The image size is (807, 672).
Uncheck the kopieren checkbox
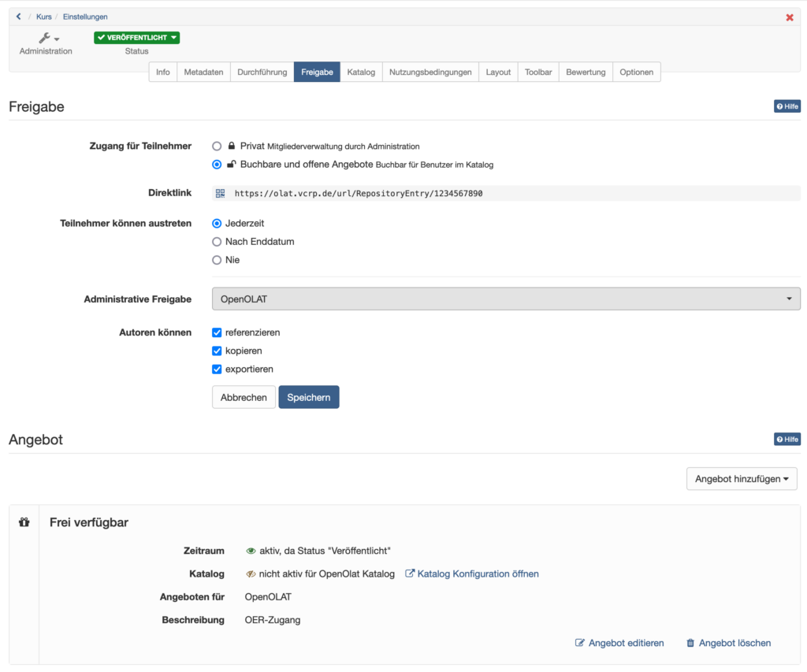click(x=217, y=351)
